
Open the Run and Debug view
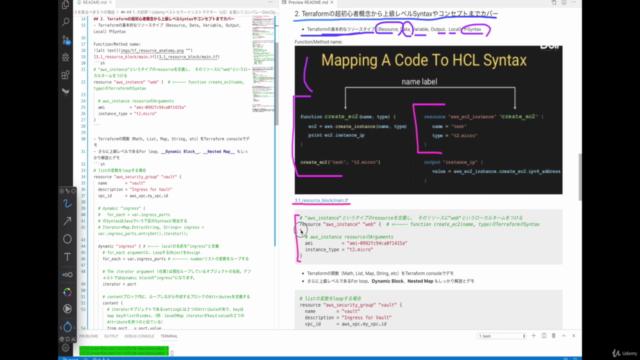[x=65, y=57]
